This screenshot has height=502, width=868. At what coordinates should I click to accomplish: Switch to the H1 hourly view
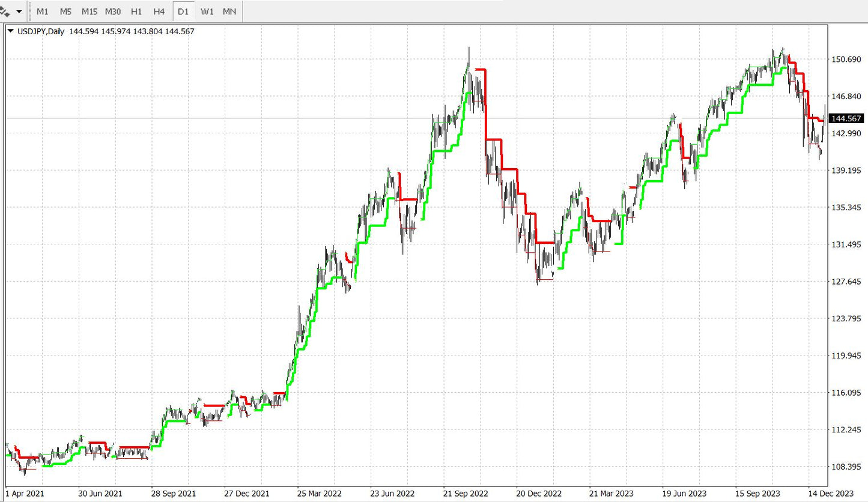coord(136,11)
